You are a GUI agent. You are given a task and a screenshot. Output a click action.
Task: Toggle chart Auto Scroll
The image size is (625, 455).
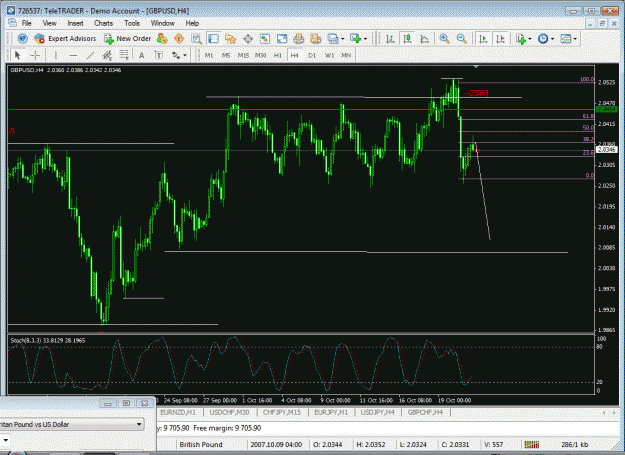(x=483, y=39)
